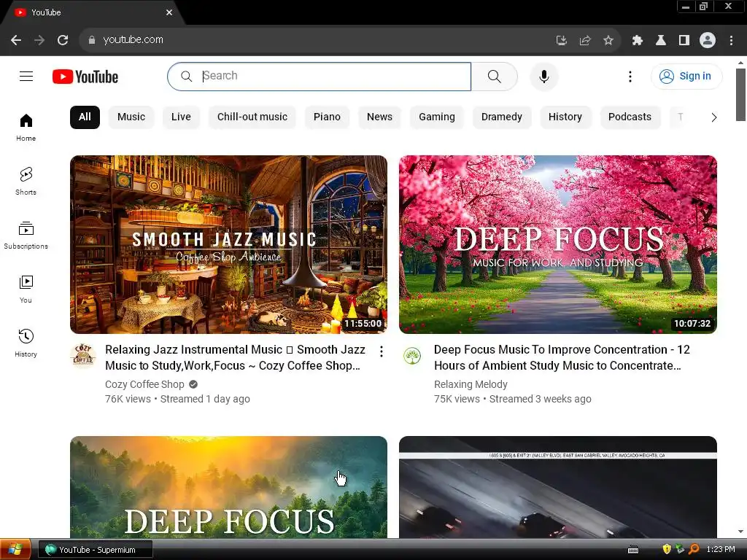Share this page from the address bar
Screen dimensions: 747x560
tap(585, 41)
